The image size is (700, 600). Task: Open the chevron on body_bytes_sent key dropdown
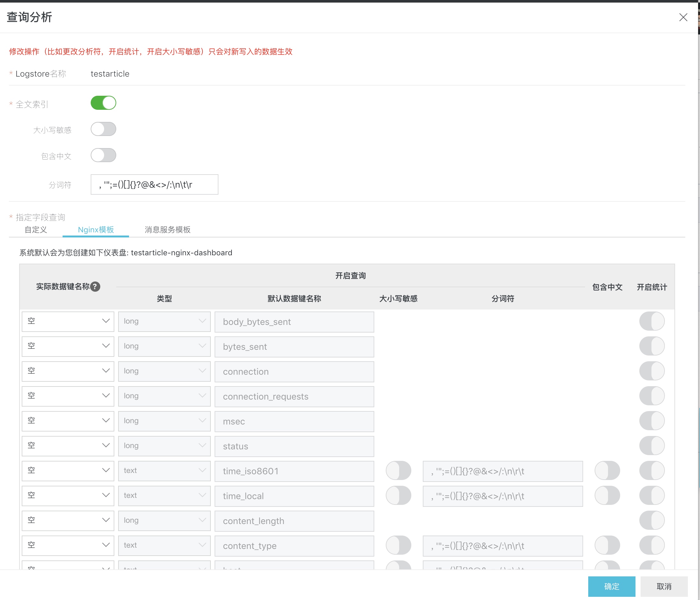click(106, 321)
